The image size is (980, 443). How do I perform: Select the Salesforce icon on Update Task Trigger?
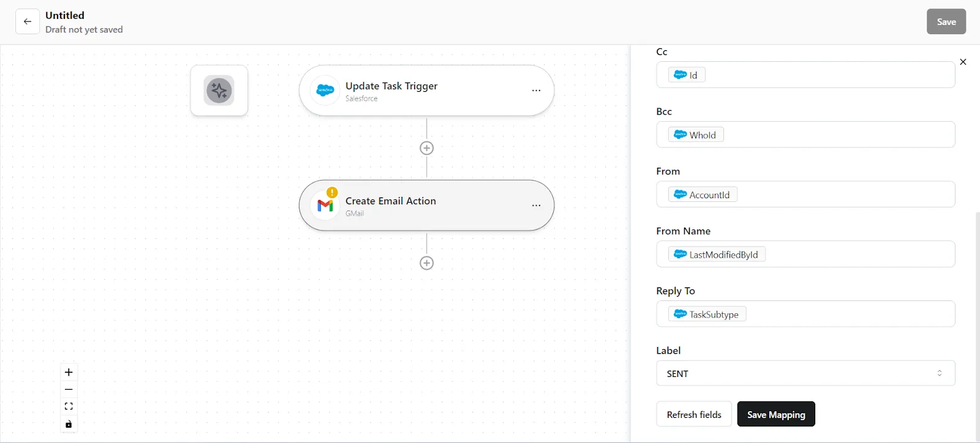tap(325, 91)
